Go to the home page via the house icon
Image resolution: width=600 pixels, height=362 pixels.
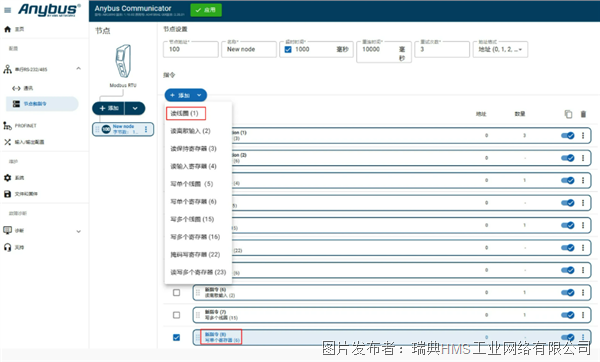point(7,29)
